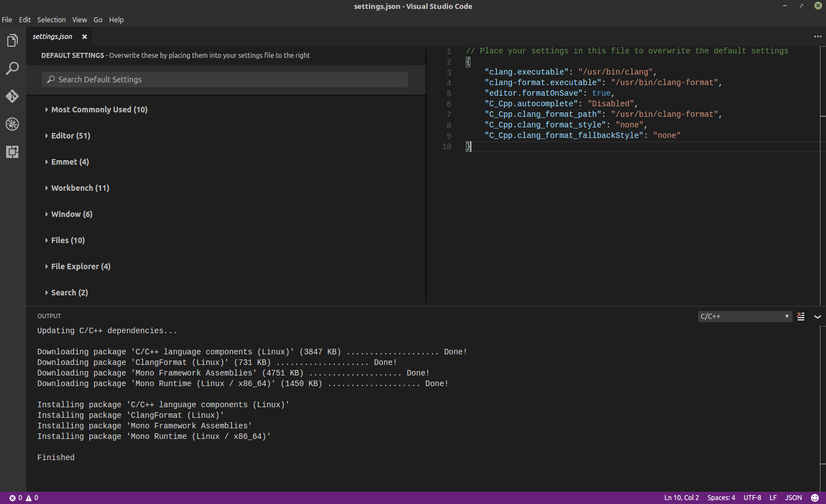Image resolution: width=826 pixels, height=504 pixels.
Task: Click the "editor.formatOnSave" setting line
Action: tap(549, 93)
